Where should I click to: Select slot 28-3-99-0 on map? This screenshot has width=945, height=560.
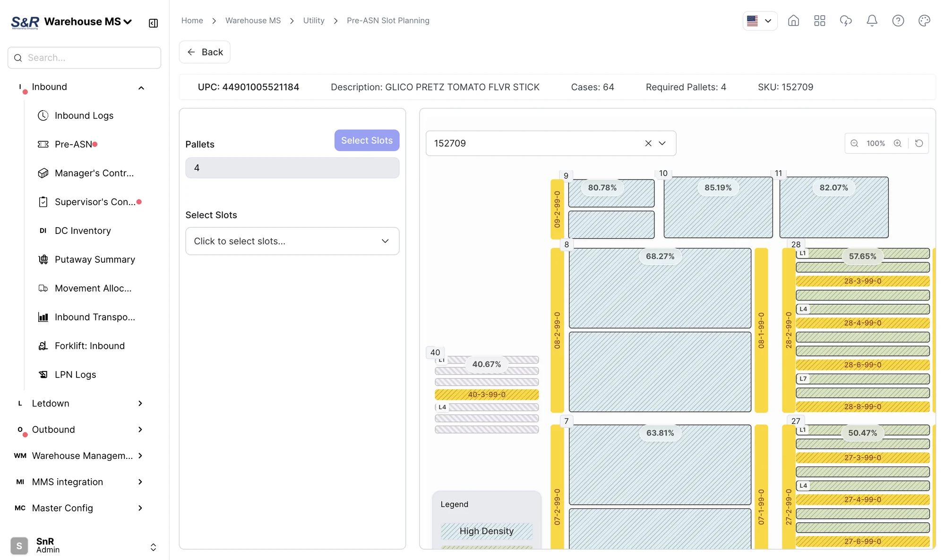[x=863, y=281]
